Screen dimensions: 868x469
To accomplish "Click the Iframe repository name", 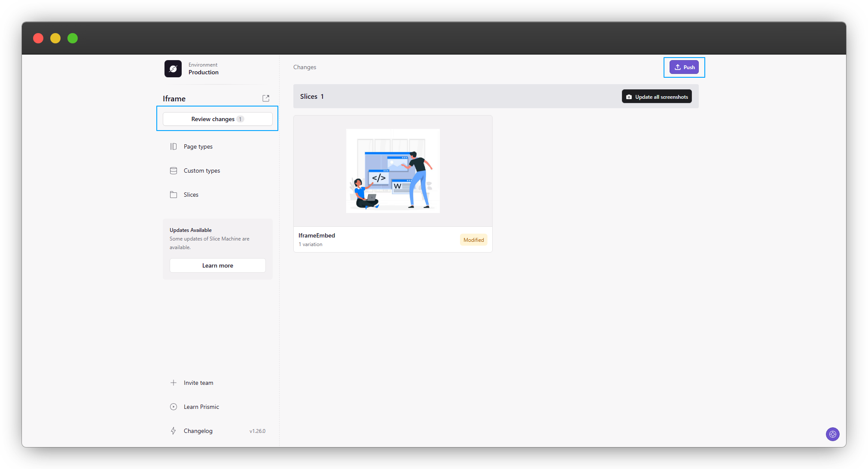I will pos(174,99).
